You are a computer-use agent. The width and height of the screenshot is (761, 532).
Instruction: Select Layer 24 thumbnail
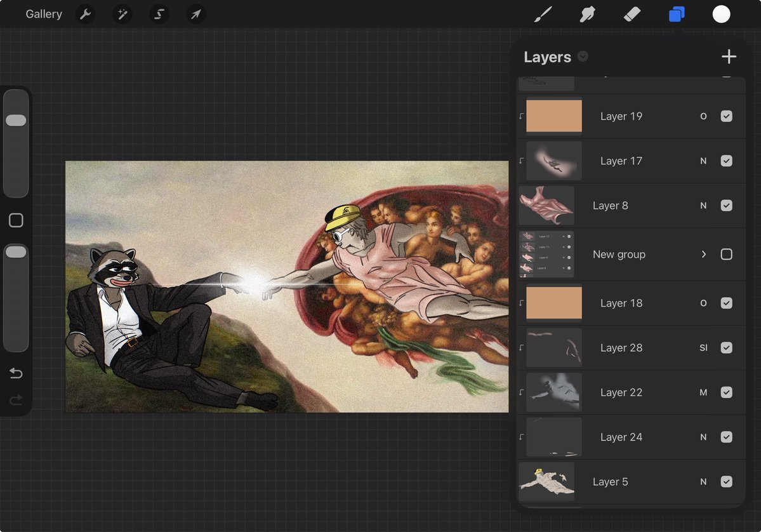click(x=553, y=437)
